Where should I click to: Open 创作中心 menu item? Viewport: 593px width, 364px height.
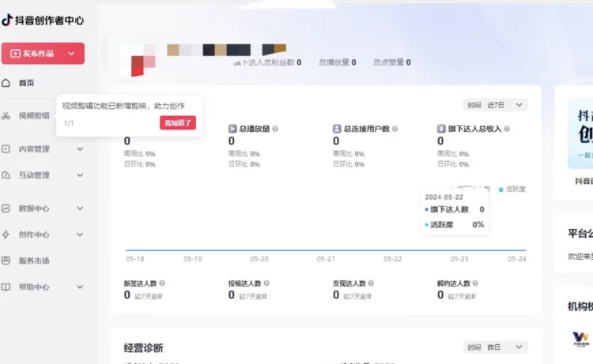point(34,235)
